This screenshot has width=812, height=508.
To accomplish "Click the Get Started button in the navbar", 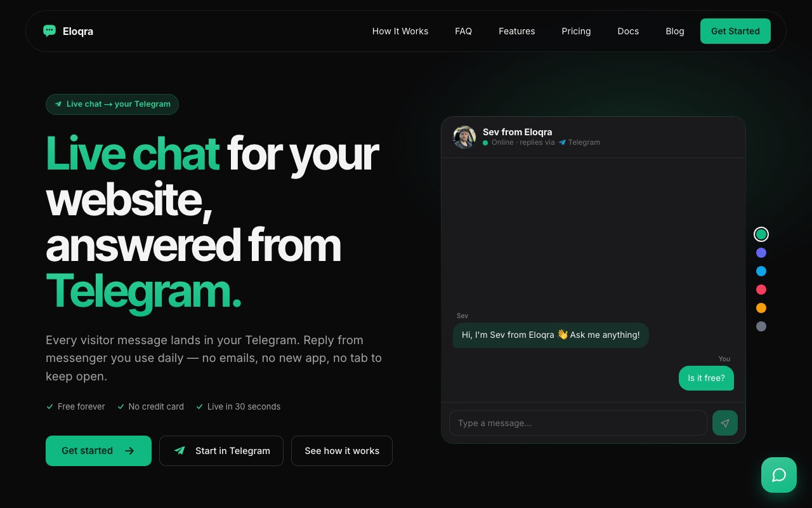I will tap(735, 31).
